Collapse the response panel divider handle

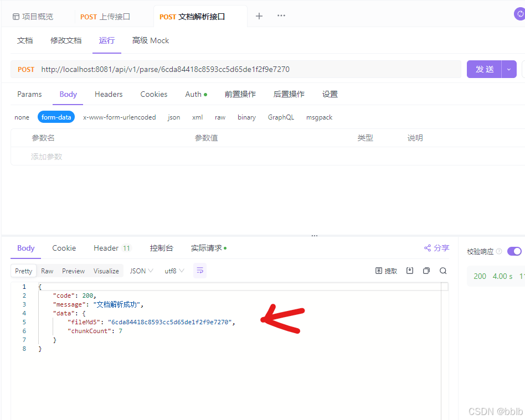(x=315, y=235)
